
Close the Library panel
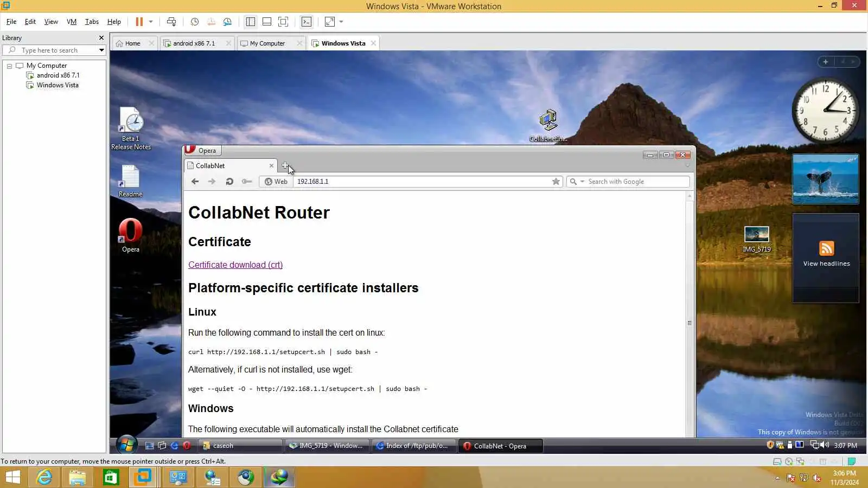pos(101,38)
